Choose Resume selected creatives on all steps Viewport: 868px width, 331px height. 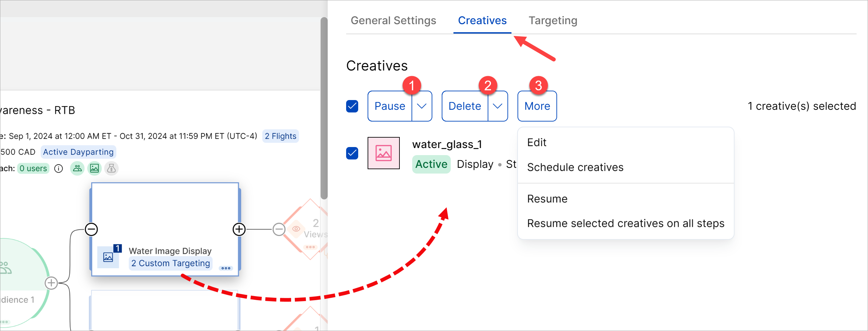[626, 223]
